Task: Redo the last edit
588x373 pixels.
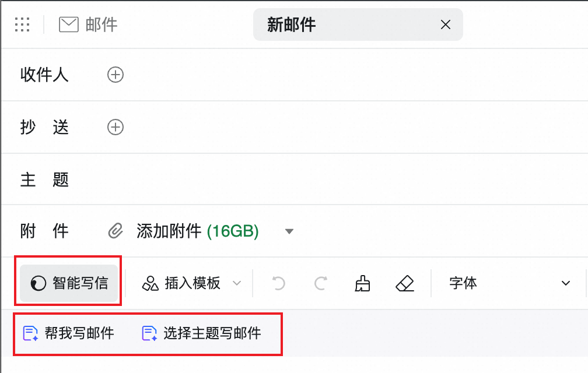Action: point(321,283)
